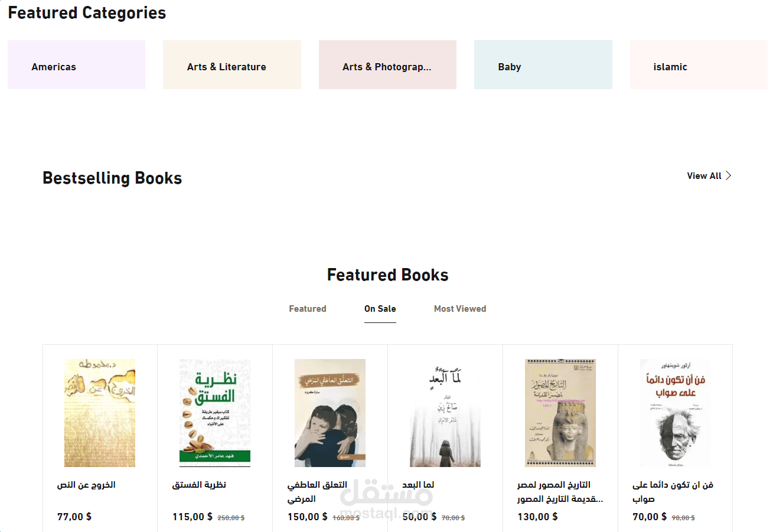
Task: Click the View All link
Action: point(704,176)
